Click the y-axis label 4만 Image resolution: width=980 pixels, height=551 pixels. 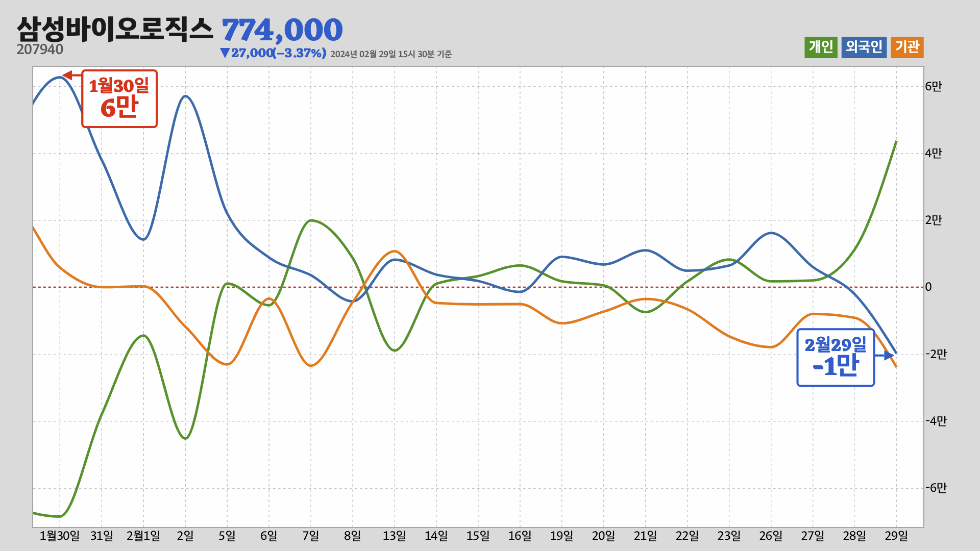pyautogui.click(x=934, y=154)
